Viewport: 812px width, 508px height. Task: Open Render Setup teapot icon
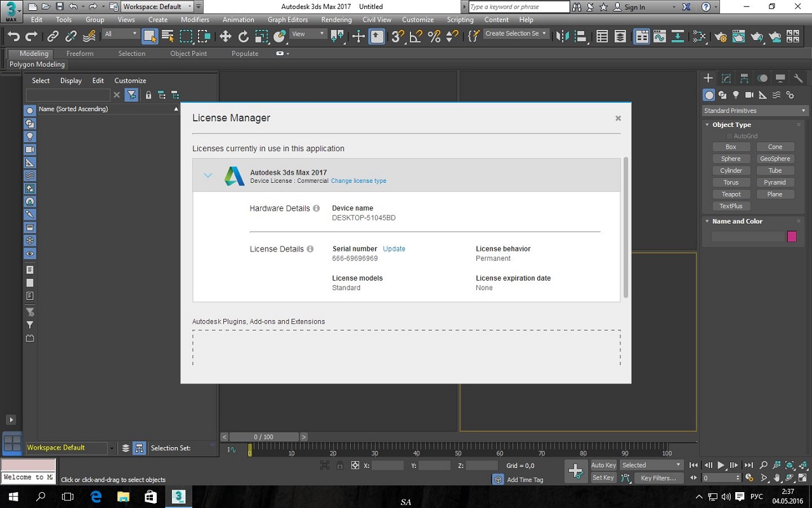(x=719, y=37)
